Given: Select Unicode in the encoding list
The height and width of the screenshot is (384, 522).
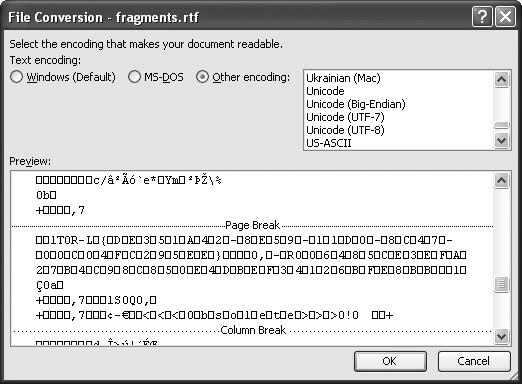Looking at the screenshot, I should tap(325, 91).
